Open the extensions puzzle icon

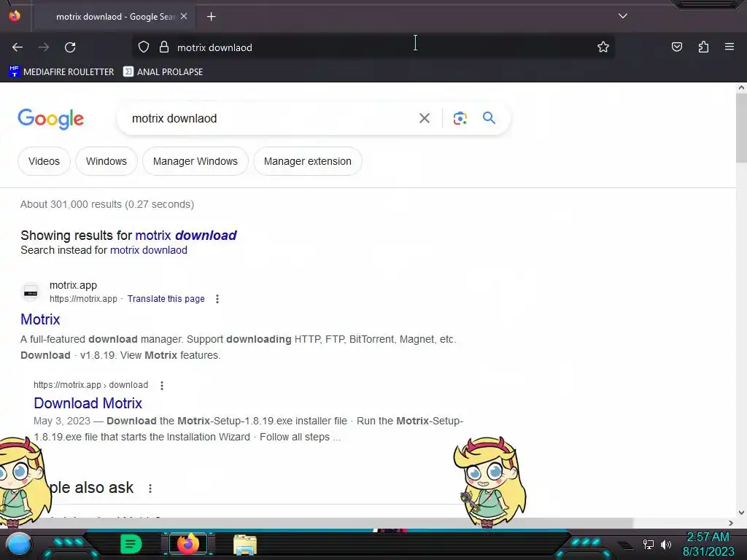coord(703,47)
